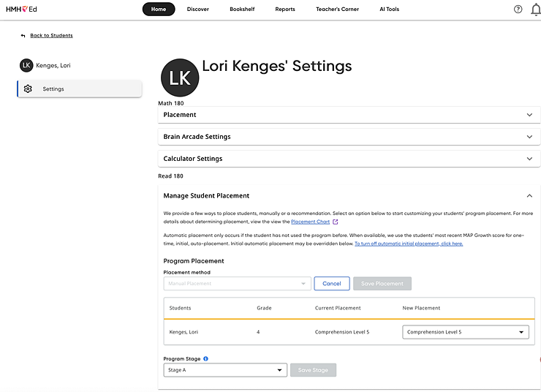Click the Save Stage button

(x=313, y=370)
